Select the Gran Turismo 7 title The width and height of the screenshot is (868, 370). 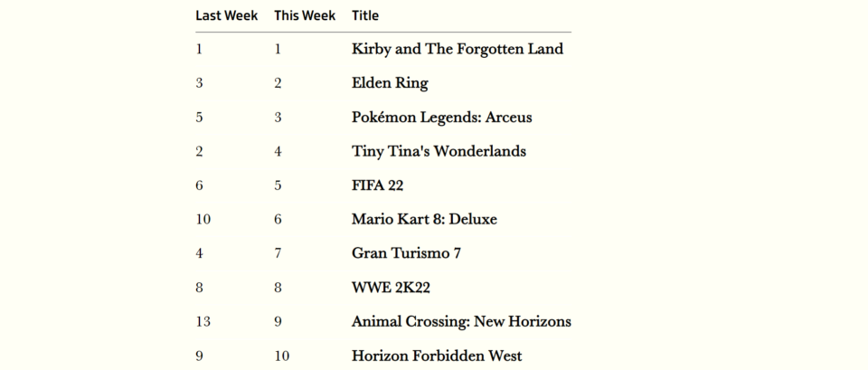(x=406, y=253)
